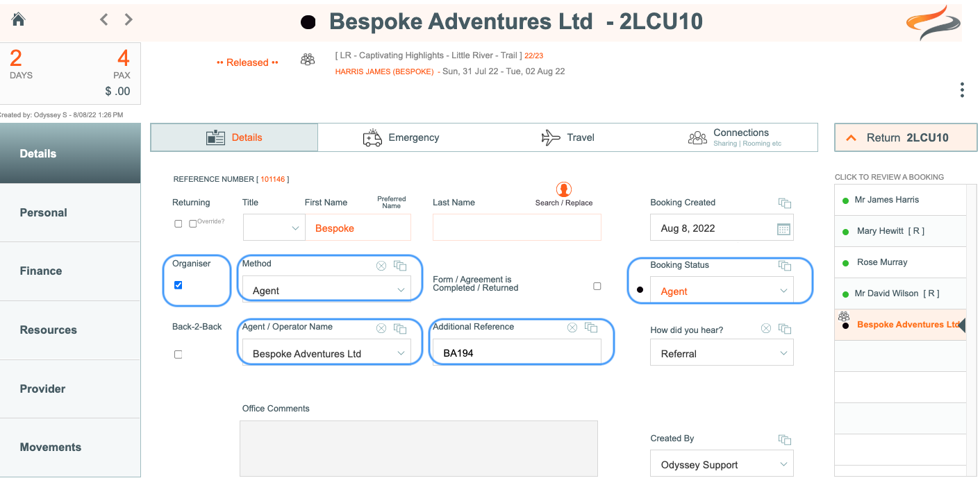980x485 pixels.
Task: Click the 22/23 season label
Action: coord(534,56)
